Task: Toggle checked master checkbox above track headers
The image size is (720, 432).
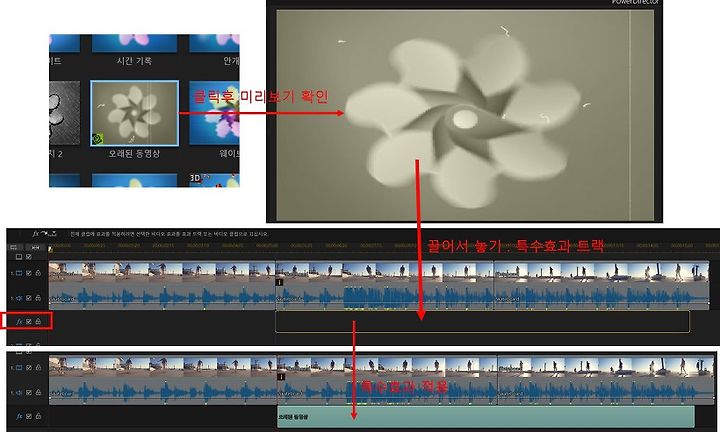Action: 29,257
